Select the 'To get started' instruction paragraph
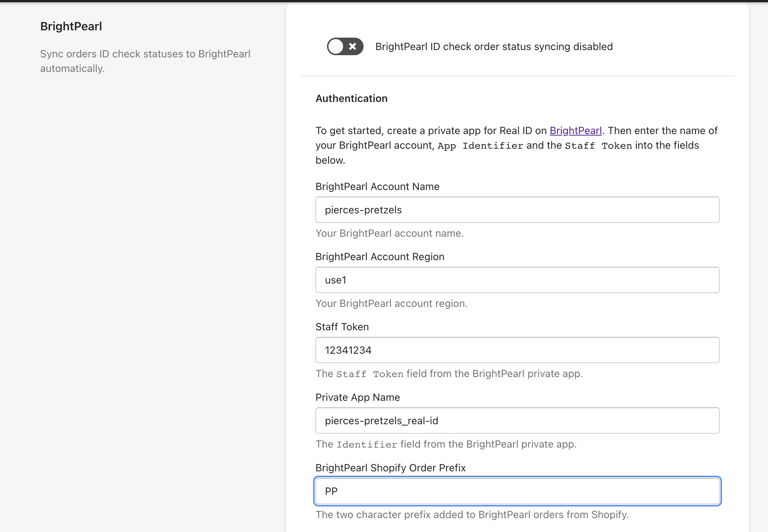768x532 pixels. pyautogui.click(x=517, y=145)
